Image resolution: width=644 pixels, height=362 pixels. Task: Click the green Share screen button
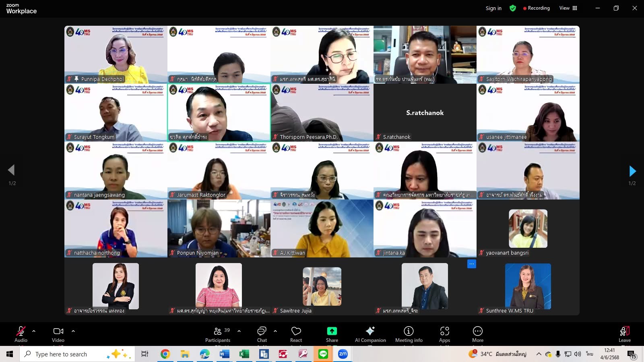[x=332, y=334]
